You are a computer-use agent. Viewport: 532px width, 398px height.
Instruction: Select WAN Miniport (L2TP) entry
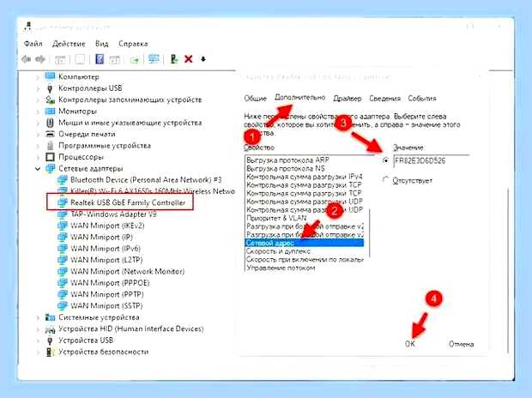(x=106, y=260)
